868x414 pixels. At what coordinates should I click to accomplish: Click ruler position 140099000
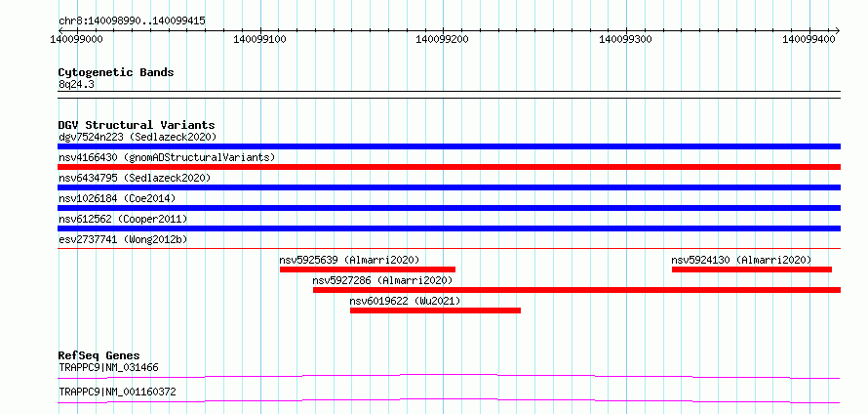[76, 39]
